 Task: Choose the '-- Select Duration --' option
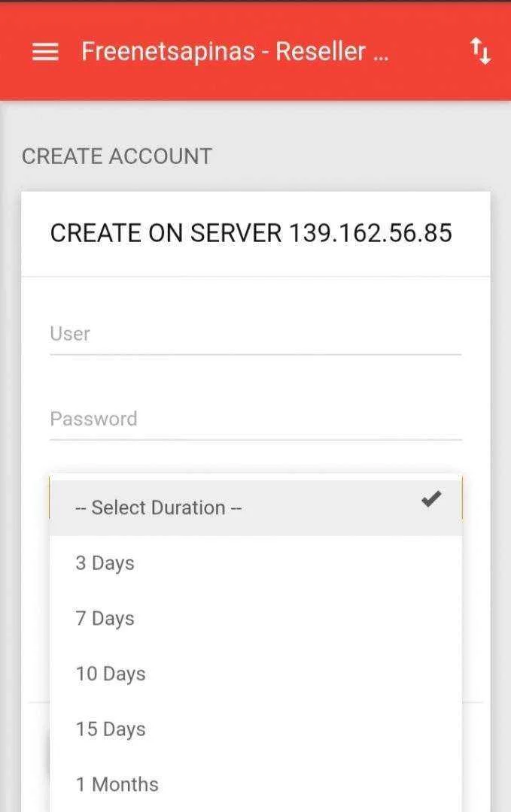pyautogui.click(x=256, y=507)
